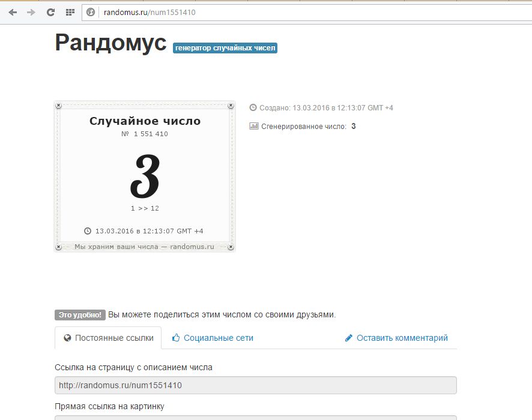
Task: Click the pencil icon near Оставить комментарий
Action: [x=349, y=338]
